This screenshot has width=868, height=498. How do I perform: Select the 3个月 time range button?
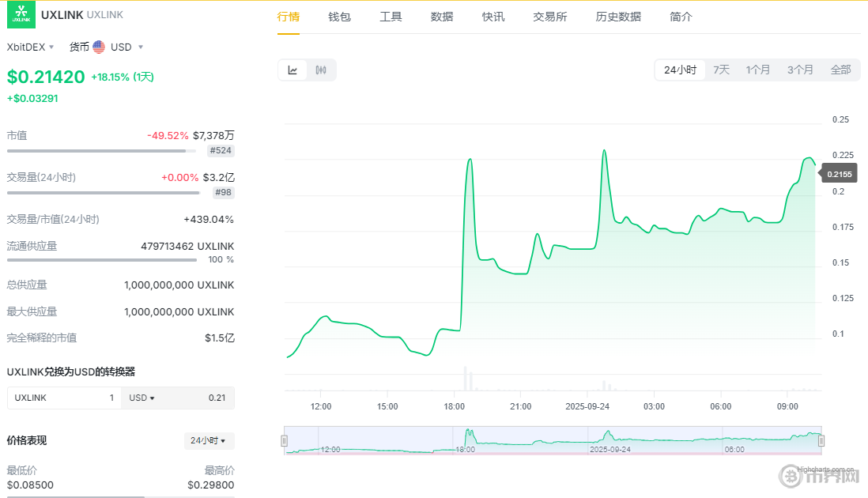[x=800, y=70]
